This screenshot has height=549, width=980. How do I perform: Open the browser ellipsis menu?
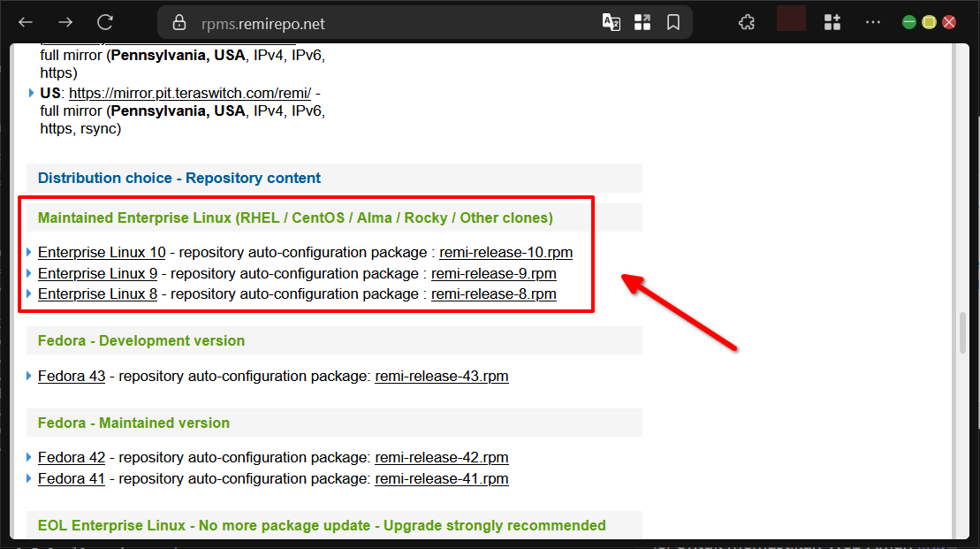tap(873, 21)
